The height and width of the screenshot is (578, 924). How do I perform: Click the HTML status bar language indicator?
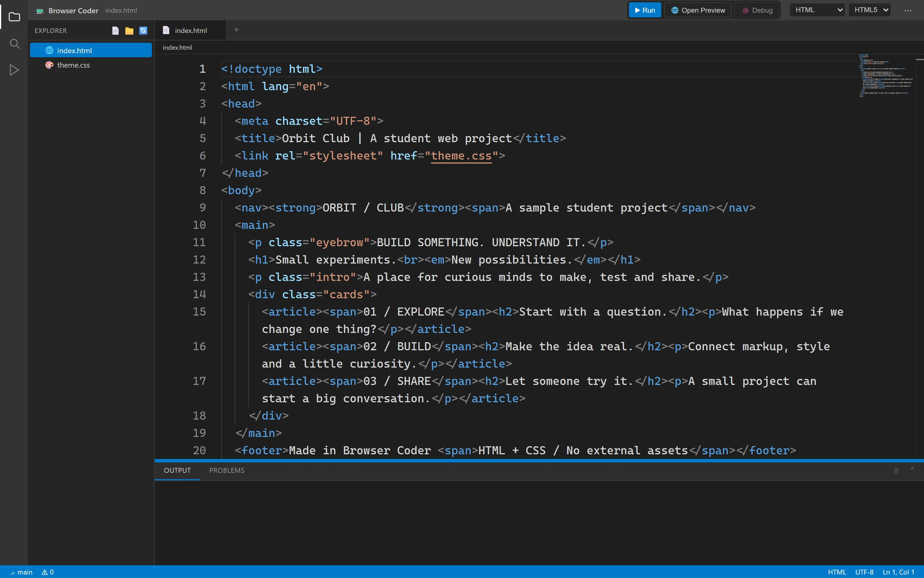tap(837, 572)
